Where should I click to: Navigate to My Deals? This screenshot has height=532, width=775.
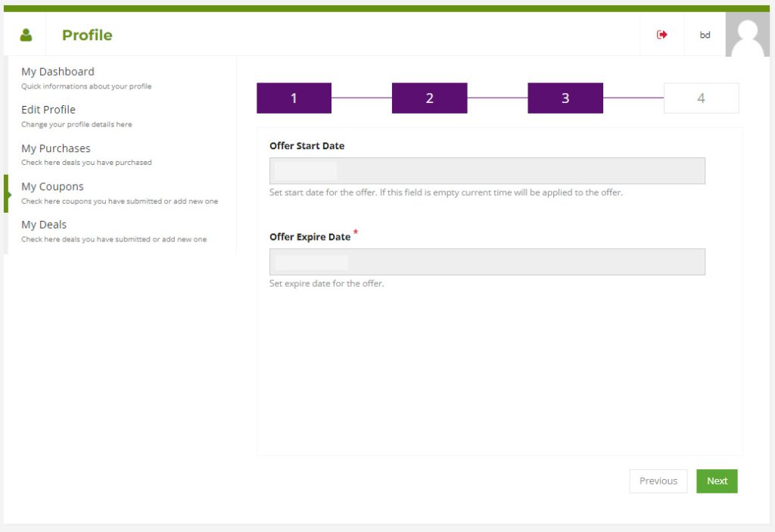(44, 225)
